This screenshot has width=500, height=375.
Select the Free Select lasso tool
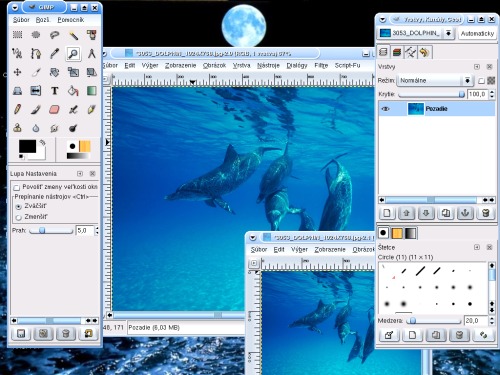[x=55, y=35]
